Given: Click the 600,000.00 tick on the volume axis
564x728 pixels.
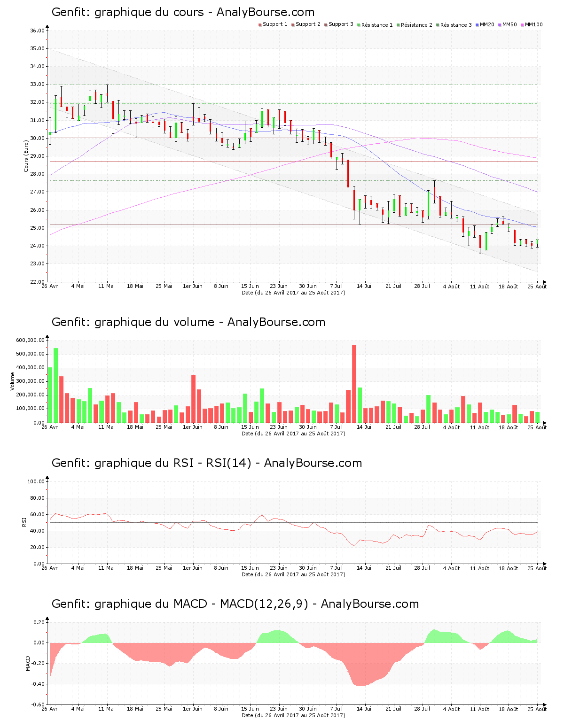Looking at the screenshot, I should click(x=30, y=341).
